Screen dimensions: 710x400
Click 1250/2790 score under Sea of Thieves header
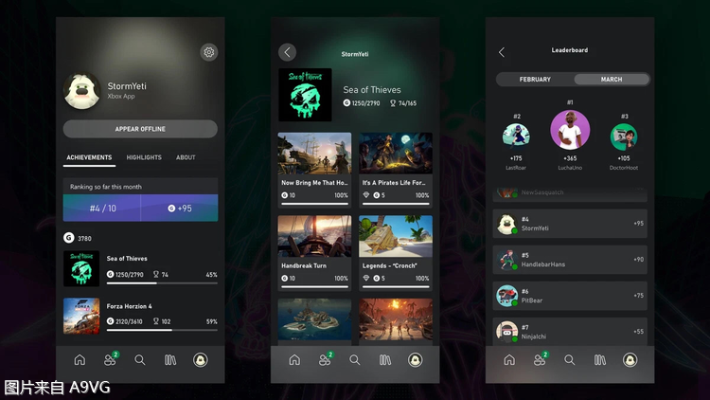[361, 103]
